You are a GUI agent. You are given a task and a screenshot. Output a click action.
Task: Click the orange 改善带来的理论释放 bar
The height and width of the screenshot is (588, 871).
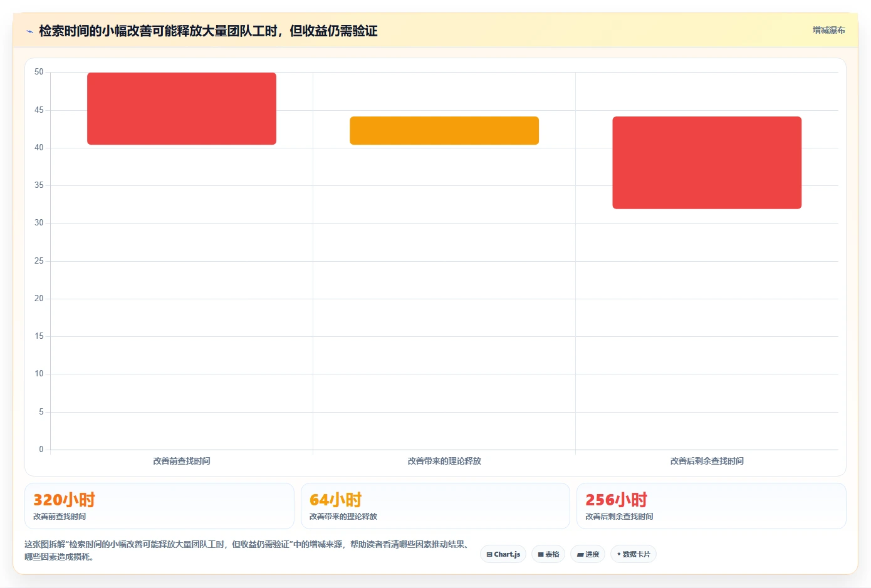[x=444, y=130]
